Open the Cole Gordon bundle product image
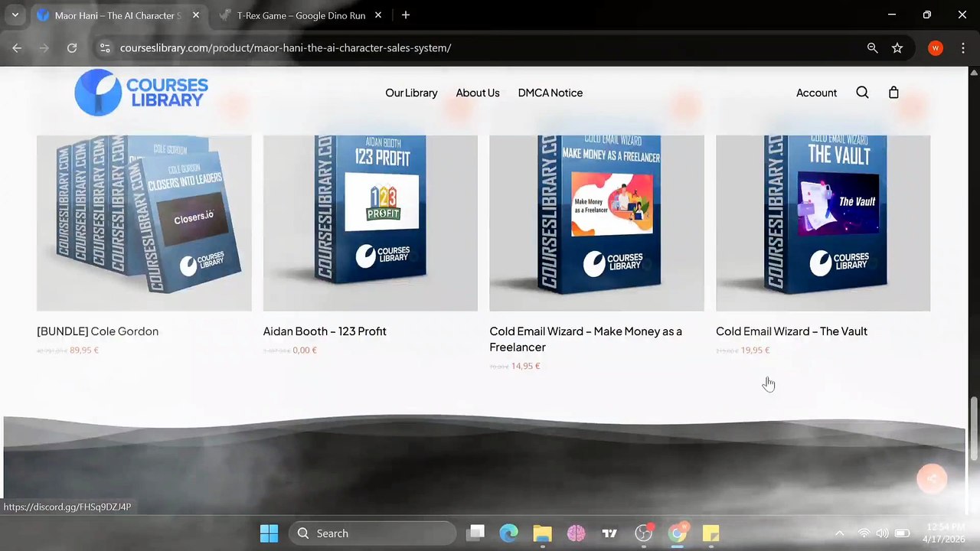This screenshot has height=551, width=980. [144, 223]
